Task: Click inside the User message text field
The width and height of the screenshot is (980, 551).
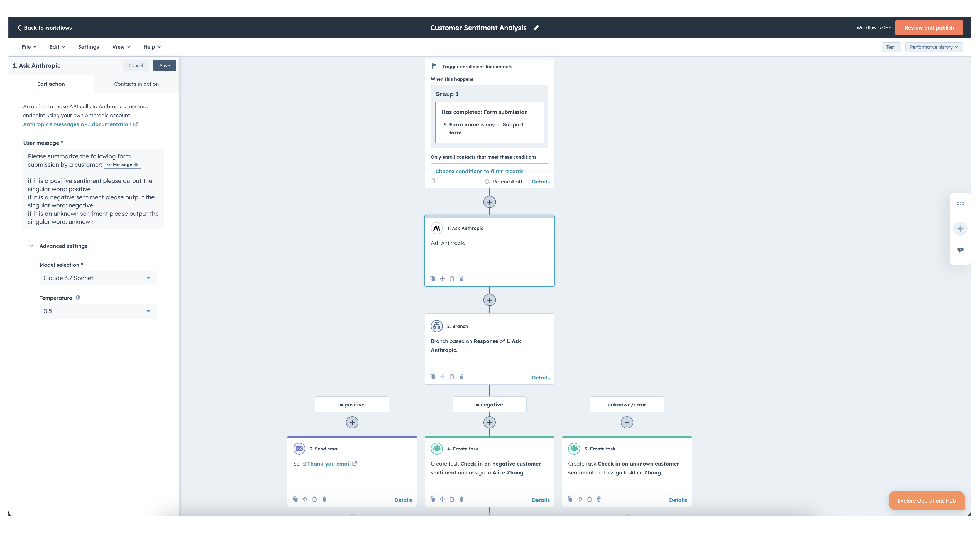Action: [x=94, y=189]
